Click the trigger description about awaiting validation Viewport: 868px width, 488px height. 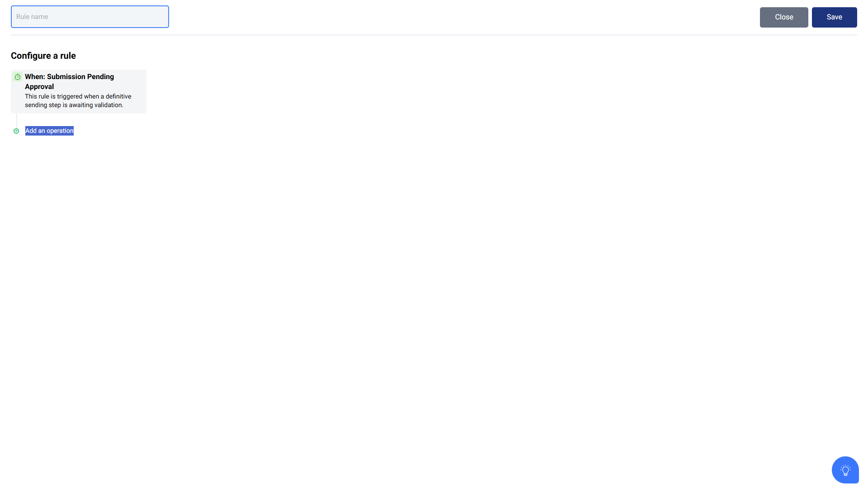pyautogui.click(x=78, y=101)
